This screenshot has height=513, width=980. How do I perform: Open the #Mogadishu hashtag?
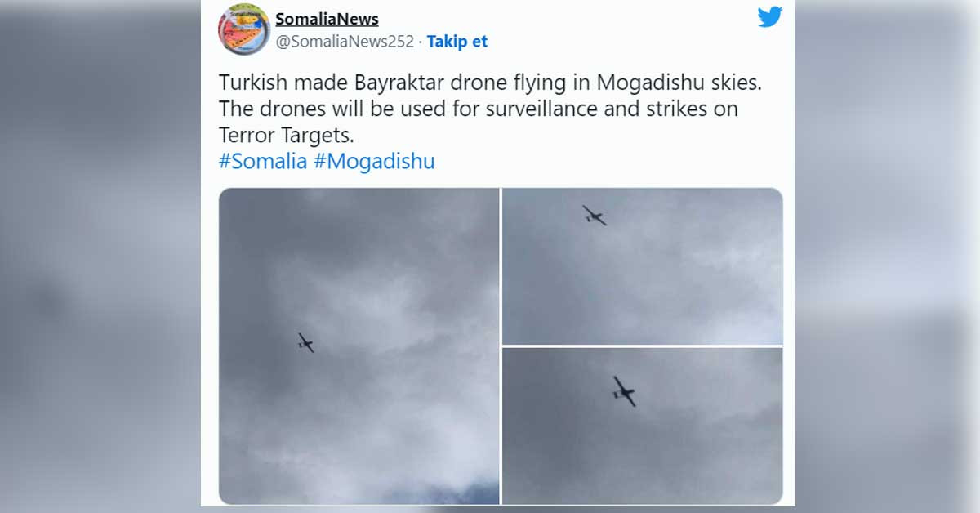[x=374, y=161]
